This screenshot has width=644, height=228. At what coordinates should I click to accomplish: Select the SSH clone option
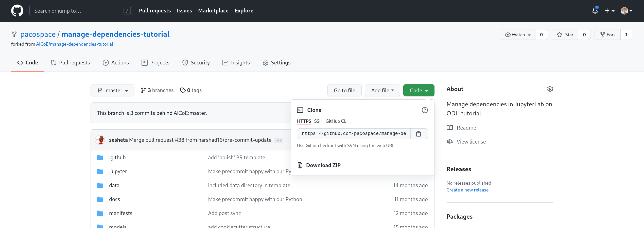(x=318, y=121)
